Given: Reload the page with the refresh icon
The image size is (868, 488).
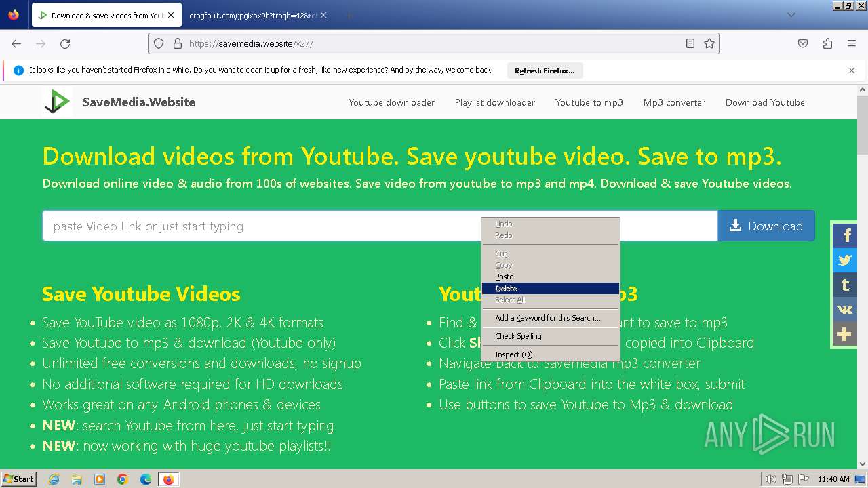Looking at the screenshot, I should (x=65, y=43).
